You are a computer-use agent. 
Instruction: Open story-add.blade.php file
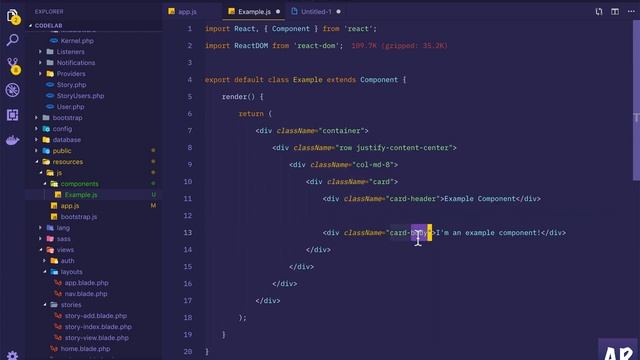point(96,316)
